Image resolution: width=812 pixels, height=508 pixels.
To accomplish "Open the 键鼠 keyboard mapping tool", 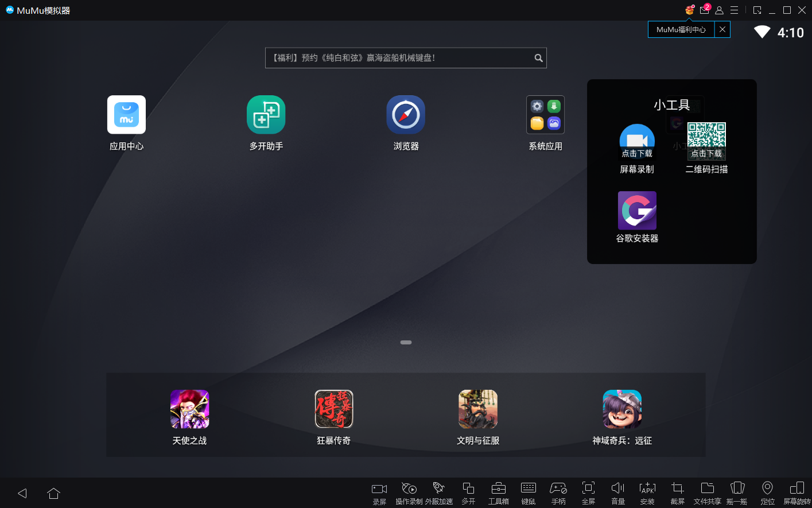I will click(529, 493).
